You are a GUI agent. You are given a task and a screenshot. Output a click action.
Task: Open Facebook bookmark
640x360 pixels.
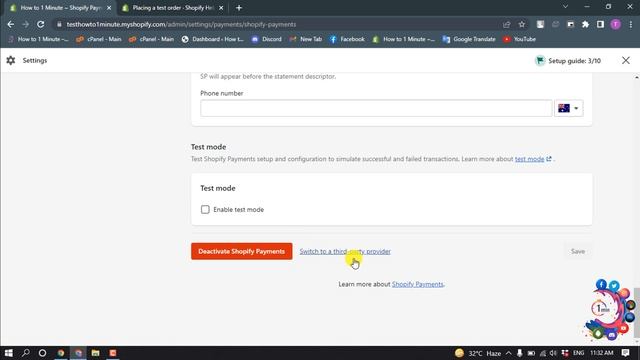coord(347,39)
